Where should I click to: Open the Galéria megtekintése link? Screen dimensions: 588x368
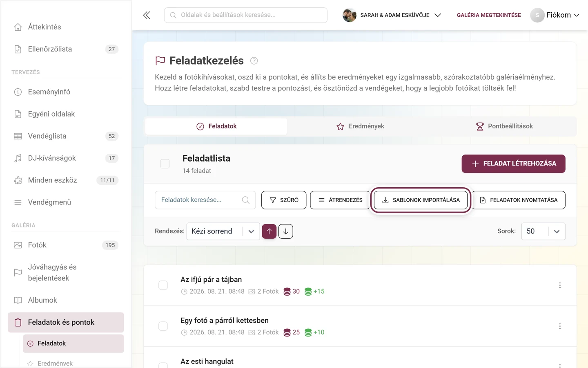click(489, 15)
